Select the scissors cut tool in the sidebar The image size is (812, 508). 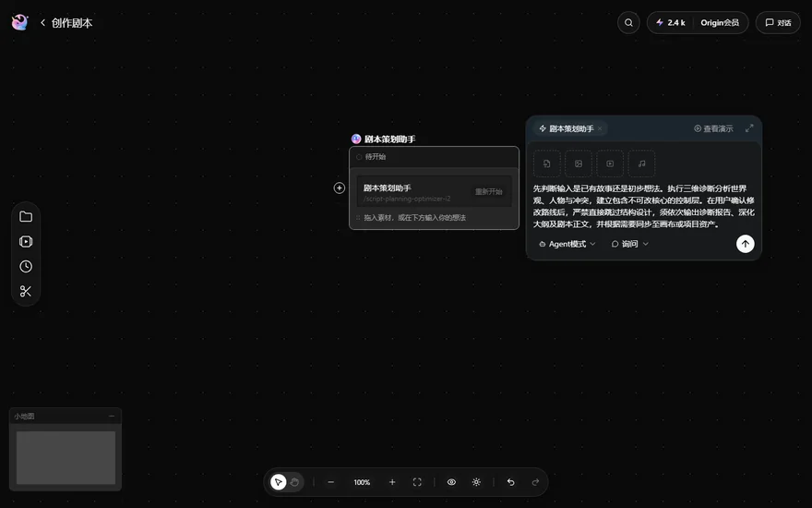[26, 291]
